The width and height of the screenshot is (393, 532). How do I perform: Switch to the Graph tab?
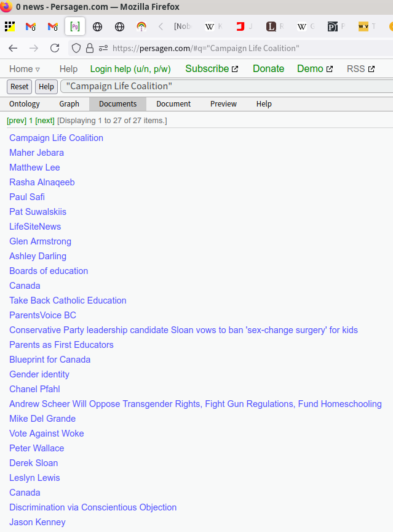[x=69, y=104]
